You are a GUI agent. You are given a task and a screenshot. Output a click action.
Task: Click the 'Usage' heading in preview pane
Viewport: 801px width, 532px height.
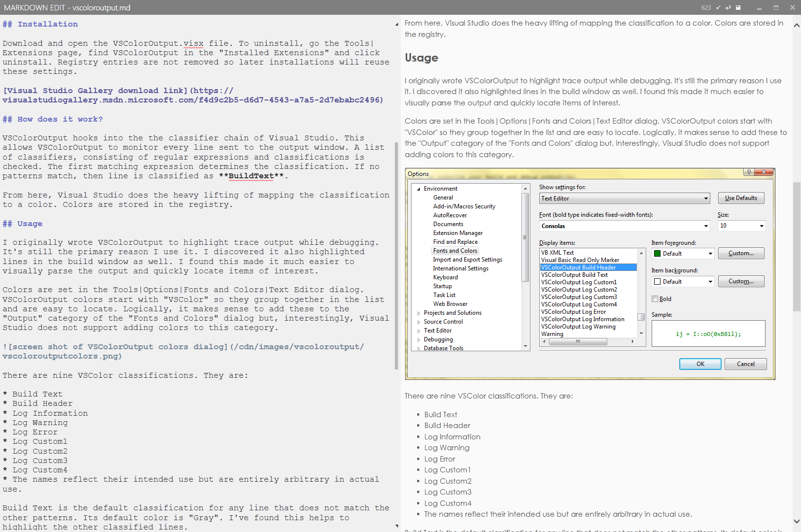(421, 58)
